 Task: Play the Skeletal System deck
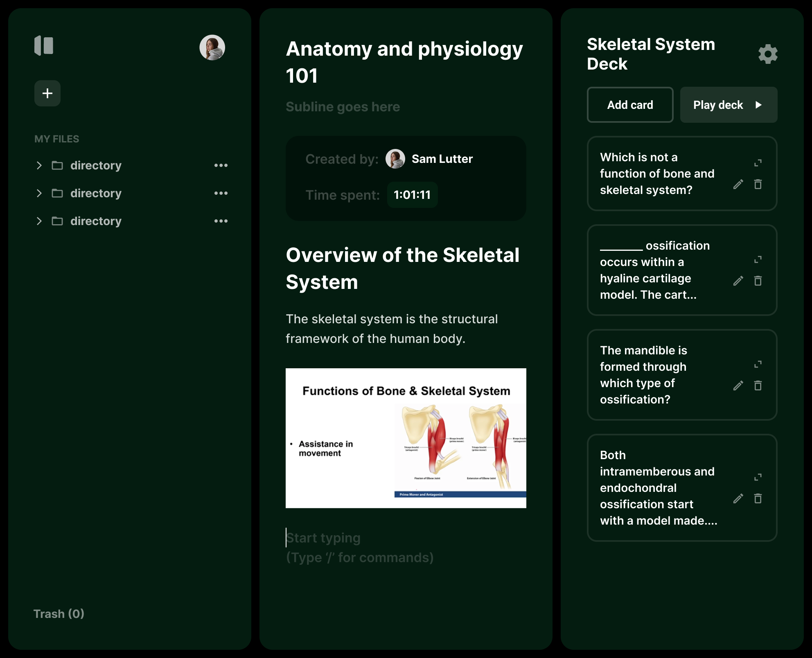click(728, 105)
